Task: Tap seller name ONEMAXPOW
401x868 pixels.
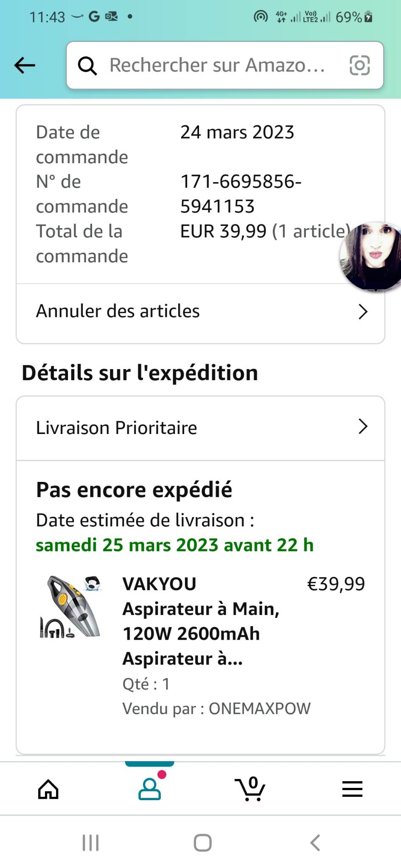Action: coord(259,709)
